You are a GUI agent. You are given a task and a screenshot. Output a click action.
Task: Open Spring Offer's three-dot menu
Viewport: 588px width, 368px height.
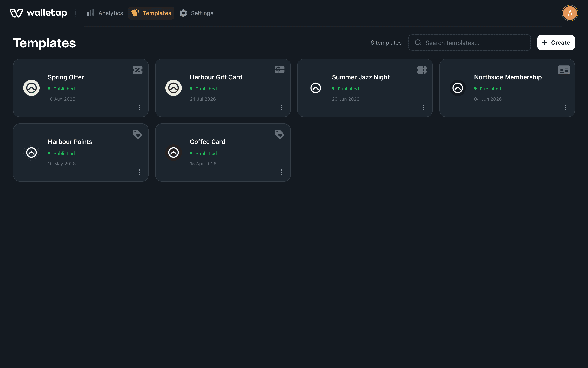[139, 108]
